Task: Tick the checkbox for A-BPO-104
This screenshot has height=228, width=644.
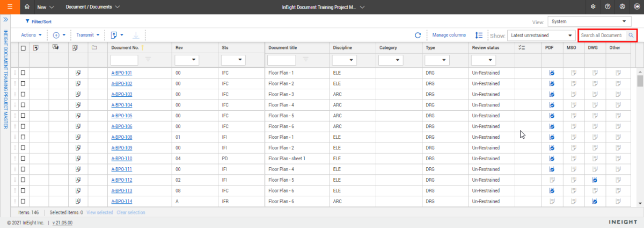Action: (x=23, y=105)
